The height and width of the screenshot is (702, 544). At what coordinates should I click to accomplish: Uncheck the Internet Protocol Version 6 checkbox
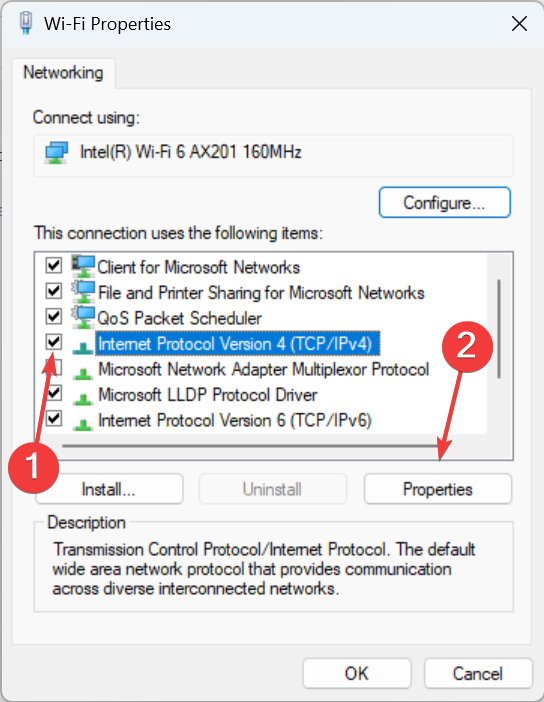point(54,419)
